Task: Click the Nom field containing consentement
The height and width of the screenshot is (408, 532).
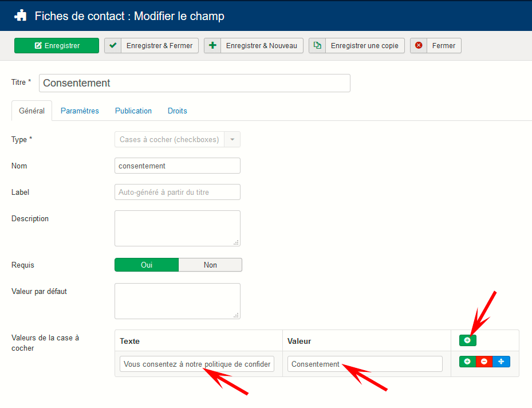Action: click(x=178, y=166)
